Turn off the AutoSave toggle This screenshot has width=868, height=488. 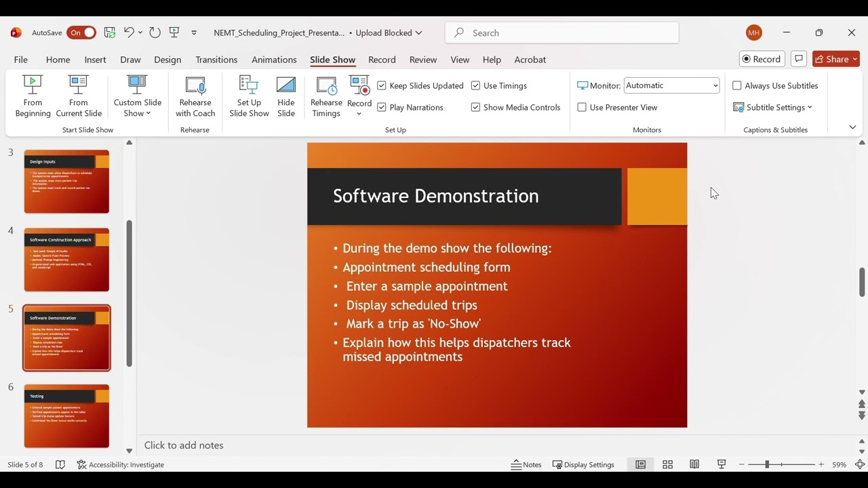(x=81, y=33)
